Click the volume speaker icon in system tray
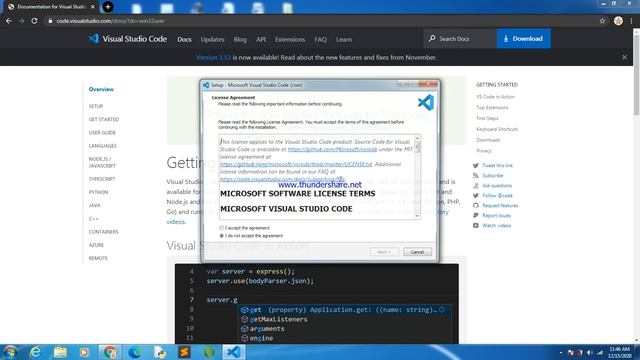 click(x=590, y=352)
